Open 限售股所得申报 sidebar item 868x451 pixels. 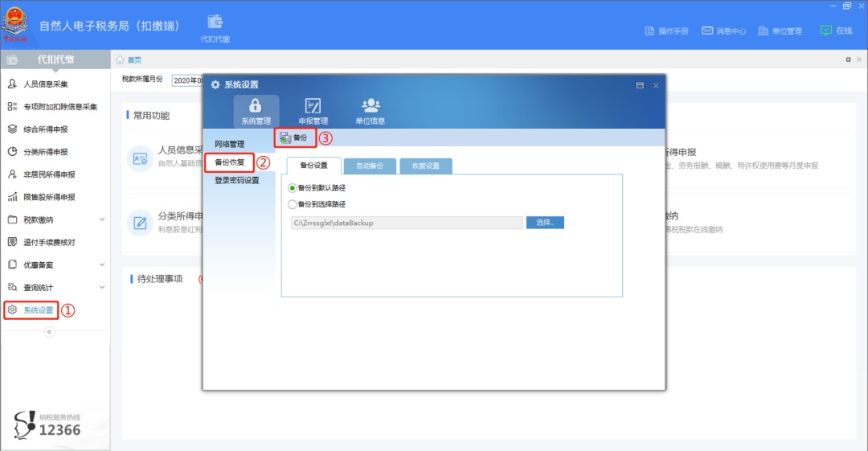[x=49, y=197]
